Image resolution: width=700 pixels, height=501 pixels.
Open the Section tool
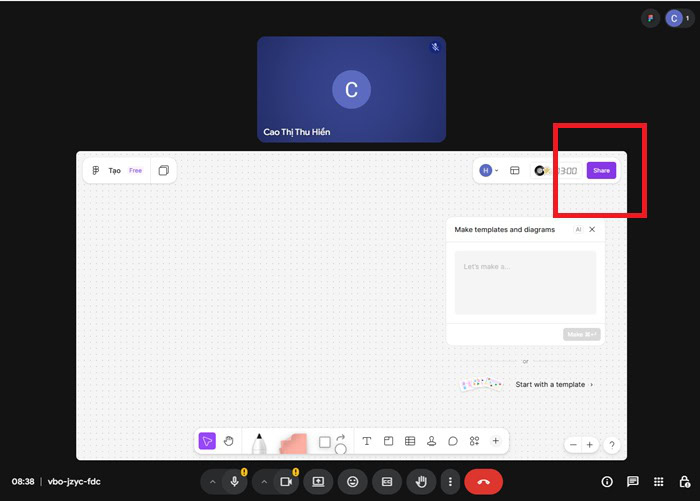point(388,441)
